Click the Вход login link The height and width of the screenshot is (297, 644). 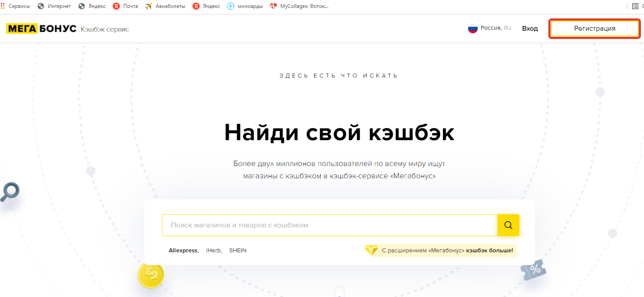tap(530, 28)
